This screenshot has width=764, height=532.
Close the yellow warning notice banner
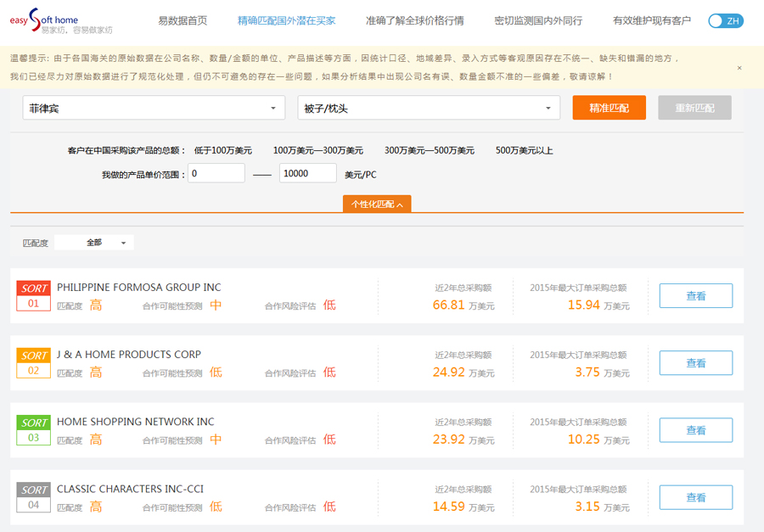[x=739, y=68]
